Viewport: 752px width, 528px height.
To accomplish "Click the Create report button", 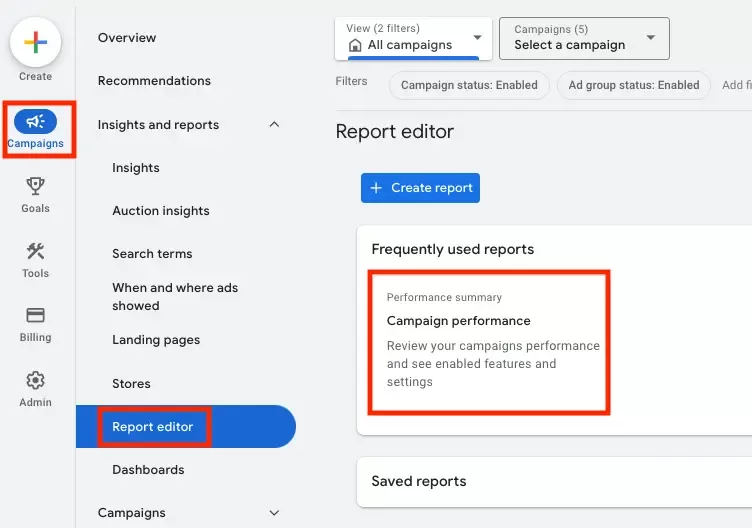I will pos(420,188).
